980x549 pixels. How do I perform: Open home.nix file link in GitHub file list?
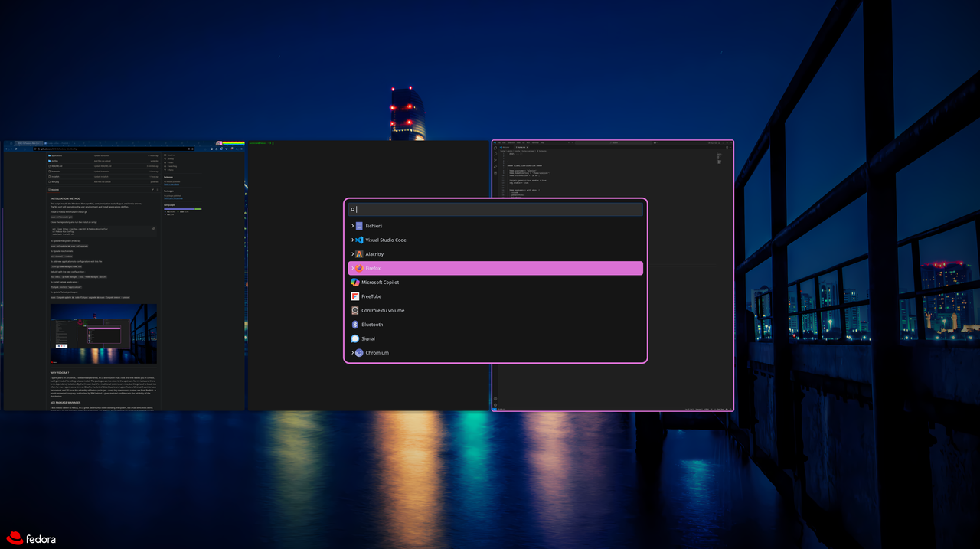coord(55,172)
